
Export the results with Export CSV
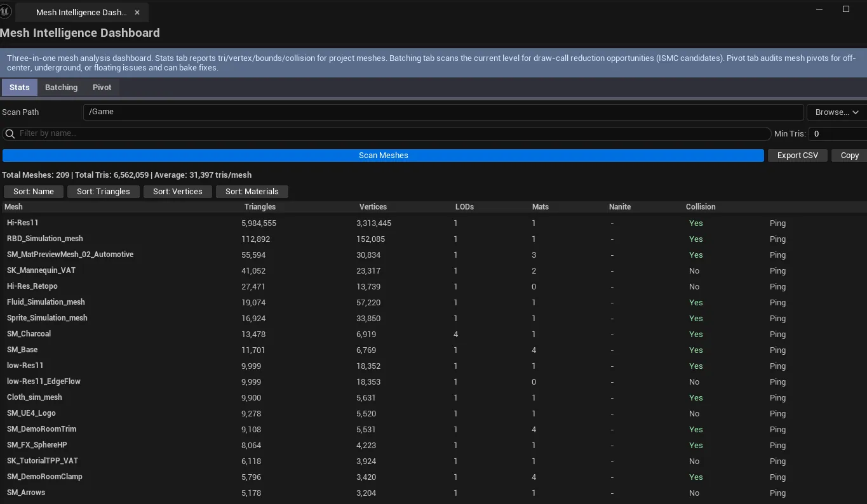tap(798, 156)
